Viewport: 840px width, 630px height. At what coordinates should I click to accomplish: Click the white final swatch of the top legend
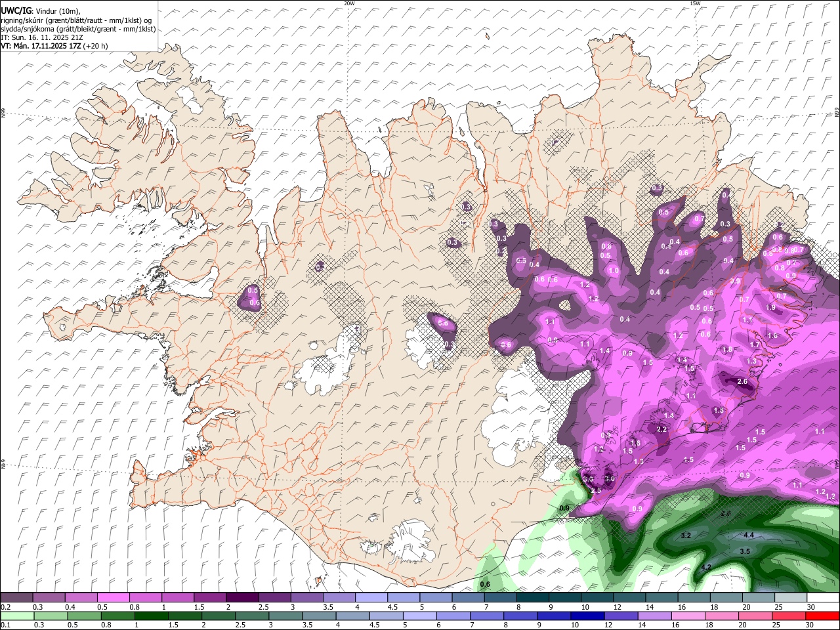[823, 597]
